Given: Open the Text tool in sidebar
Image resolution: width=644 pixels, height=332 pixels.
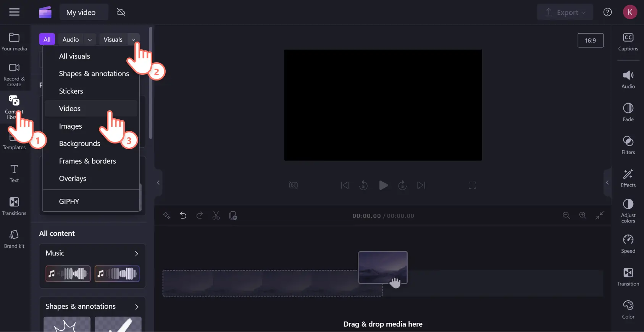Looking at the screenshot, I should [x=14, y=173].
